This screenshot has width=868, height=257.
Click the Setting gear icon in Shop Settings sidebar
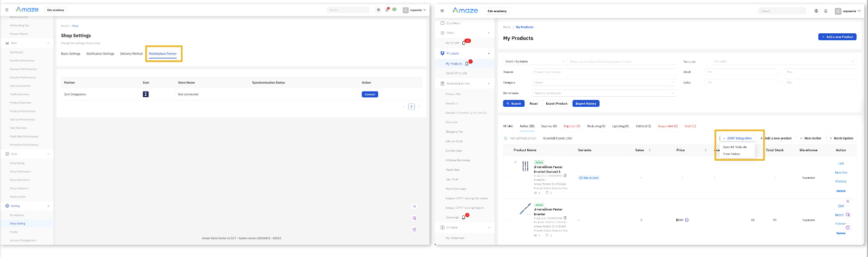pos(7,206)
